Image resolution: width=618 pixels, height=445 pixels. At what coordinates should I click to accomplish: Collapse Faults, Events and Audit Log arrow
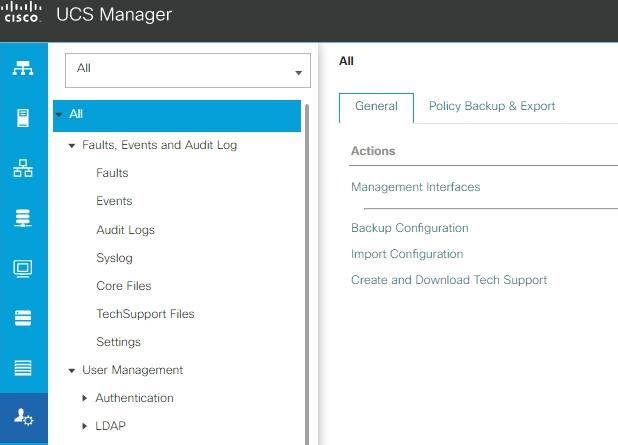pos(72,146)
